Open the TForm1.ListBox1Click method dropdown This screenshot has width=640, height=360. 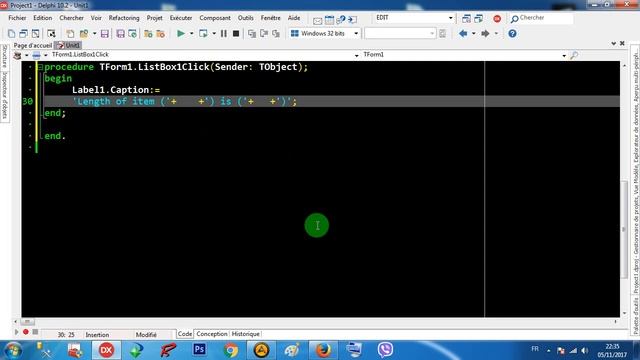tap(356, 55)
